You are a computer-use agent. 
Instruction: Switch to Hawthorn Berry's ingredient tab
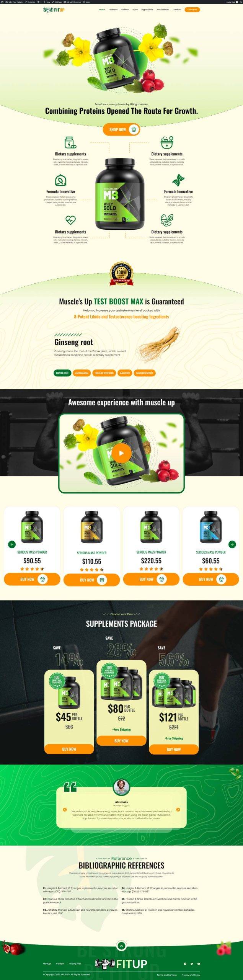point(144,373)
